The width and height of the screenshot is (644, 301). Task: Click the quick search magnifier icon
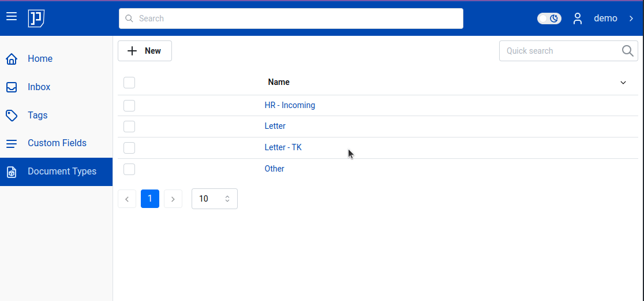tap(628, 51)
